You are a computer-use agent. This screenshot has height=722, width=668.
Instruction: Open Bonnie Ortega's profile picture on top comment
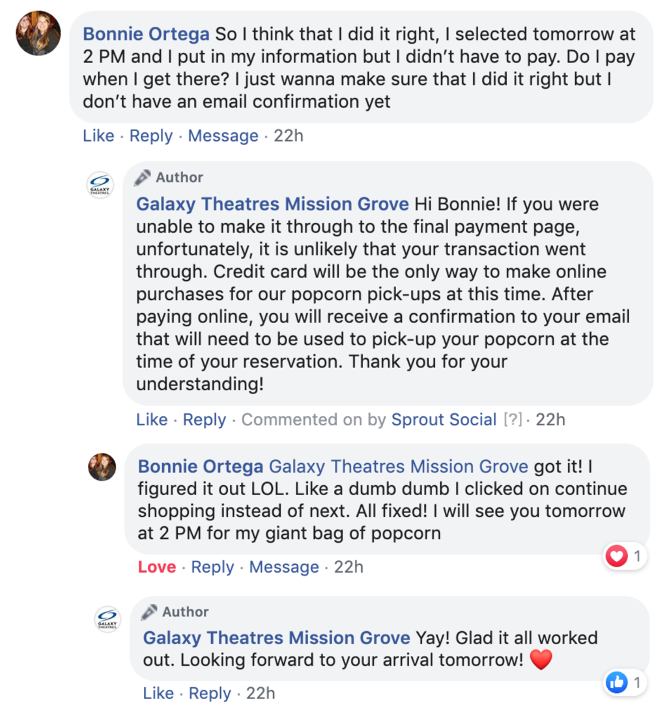[38, 33]
